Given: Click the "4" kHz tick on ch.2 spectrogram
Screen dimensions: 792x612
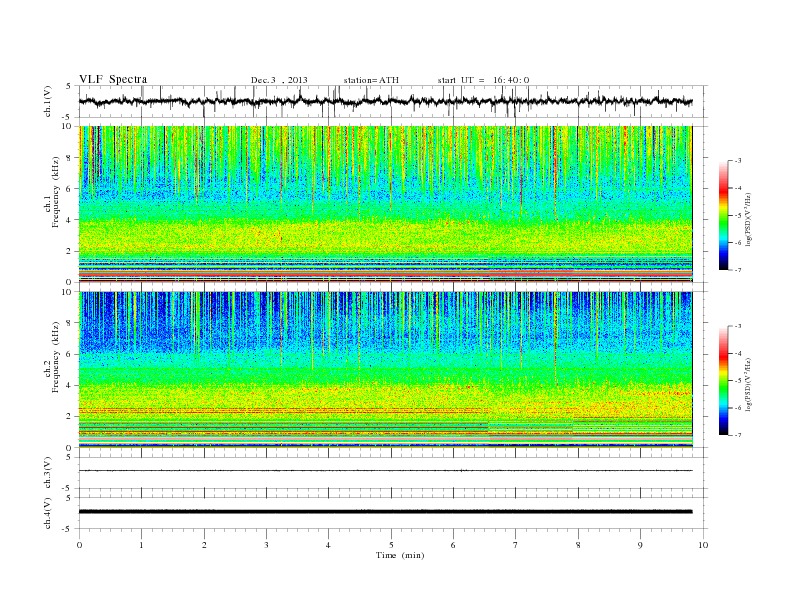Looking at the screenshot, I should coord(70,386).
